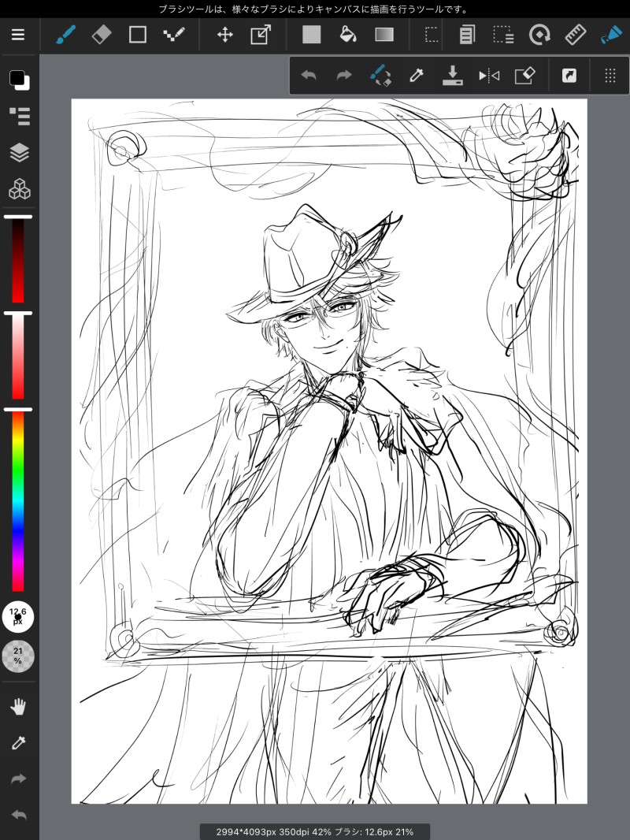Open the copy and paste pages icon
Image resolution: width=630 pixels, height=840 pixels.
point(467,35)
